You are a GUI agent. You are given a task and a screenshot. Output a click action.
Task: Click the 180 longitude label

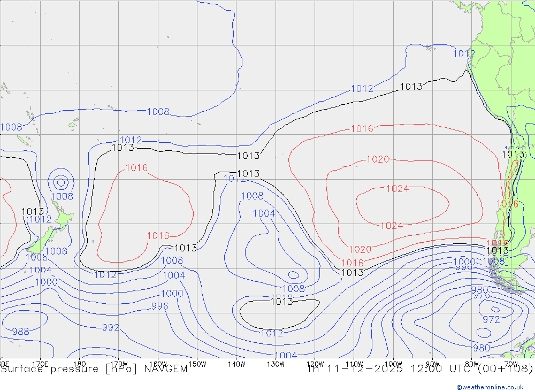coord(80,364)
